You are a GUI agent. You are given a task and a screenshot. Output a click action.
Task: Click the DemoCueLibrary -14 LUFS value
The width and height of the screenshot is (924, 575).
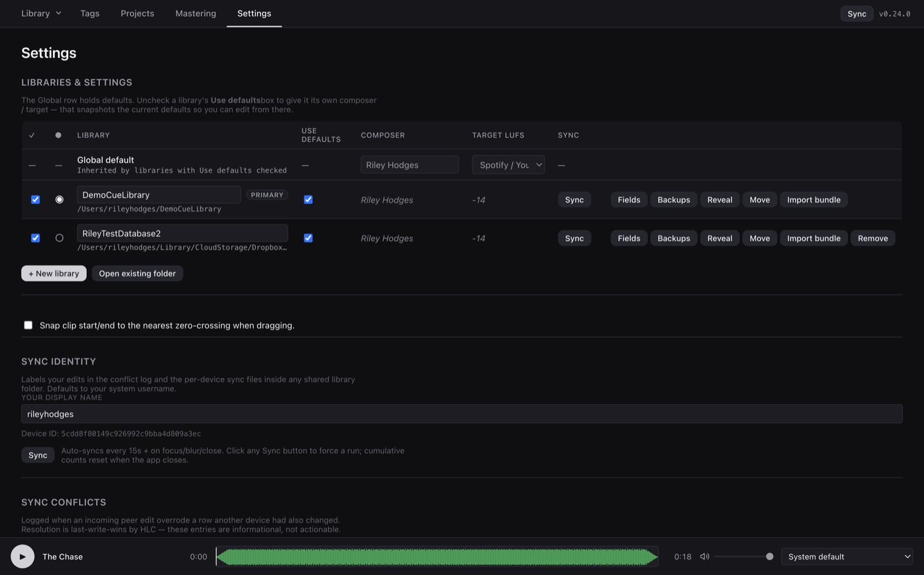[x=479, y=200]
